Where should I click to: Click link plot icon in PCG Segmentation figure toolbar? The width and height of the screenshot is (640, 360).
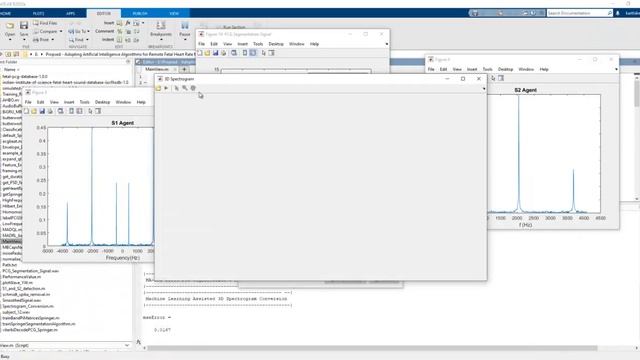(234, 53)
